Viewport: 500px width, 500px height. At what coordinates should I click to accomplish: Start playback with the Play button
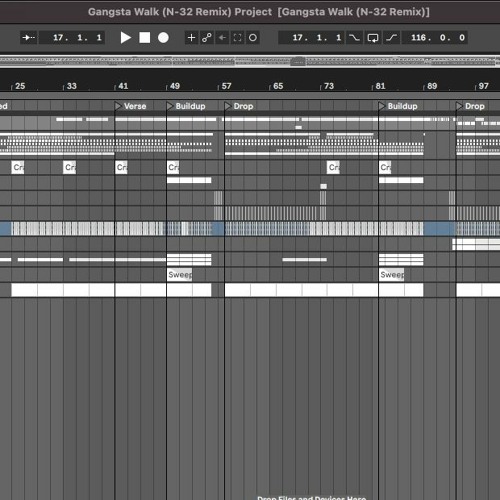click(x=125, y=38)
